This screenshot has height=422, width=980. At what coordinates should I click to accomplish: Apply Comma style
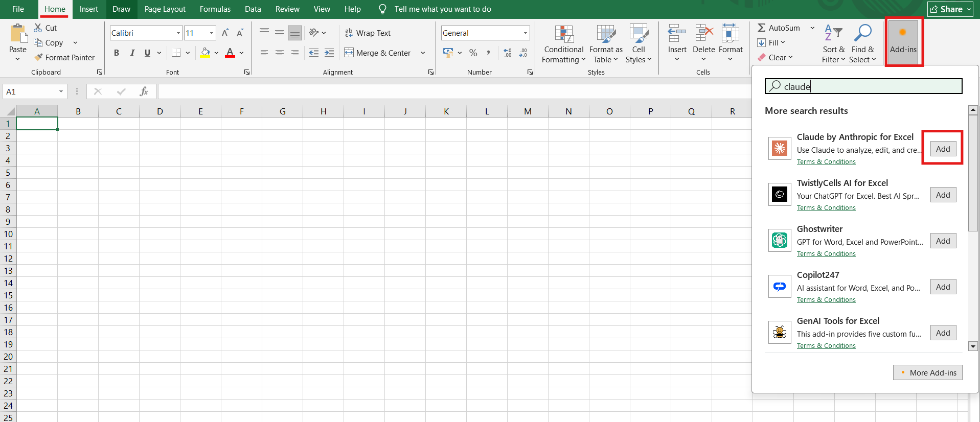click(x=488, y=53)
